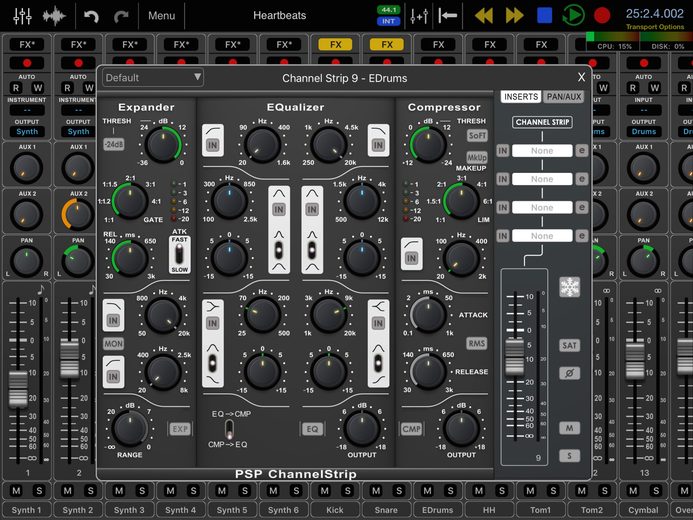Image resolution: width=693 pixels, height=520 pixels.
Task: Enable the high-mid bell band IN button
Action: pos(312,209)
